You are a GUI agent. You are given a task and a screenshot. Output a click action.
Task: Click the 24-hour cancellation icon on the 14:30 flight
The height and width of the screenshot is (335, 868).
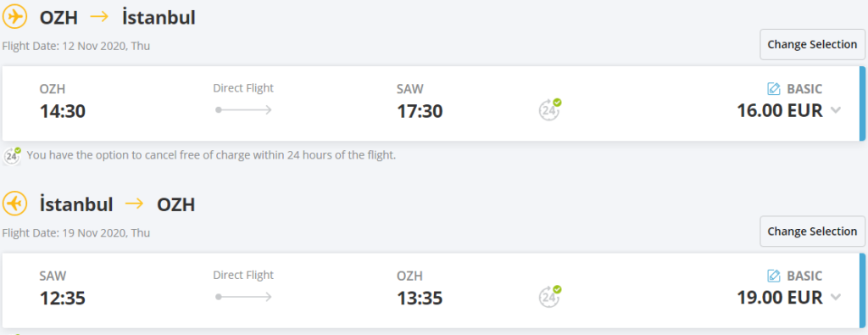click(549, 109)
